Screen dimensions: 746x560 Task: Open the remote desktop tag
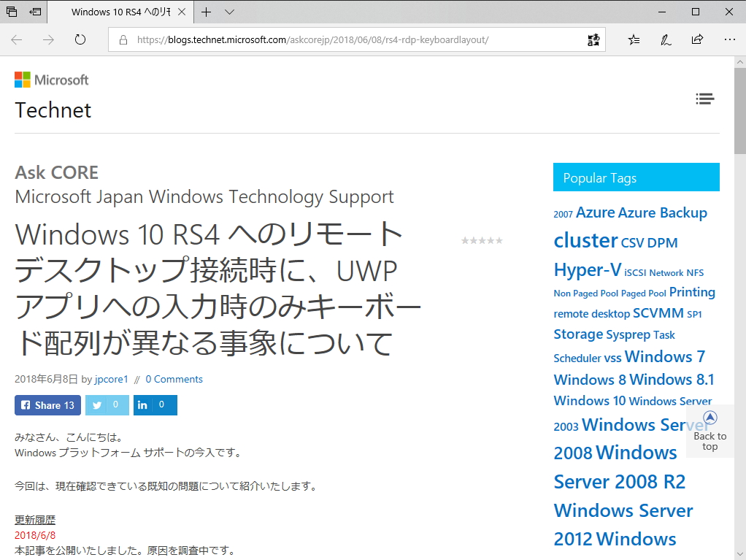592,314
